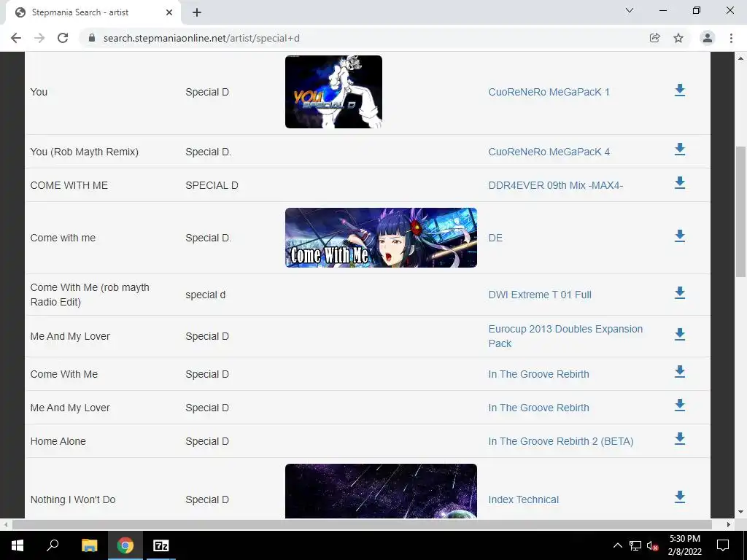Viewport: 747px width, 560px height.
Task: Show hidden system tray icons
Action: (x=617, y=545)
